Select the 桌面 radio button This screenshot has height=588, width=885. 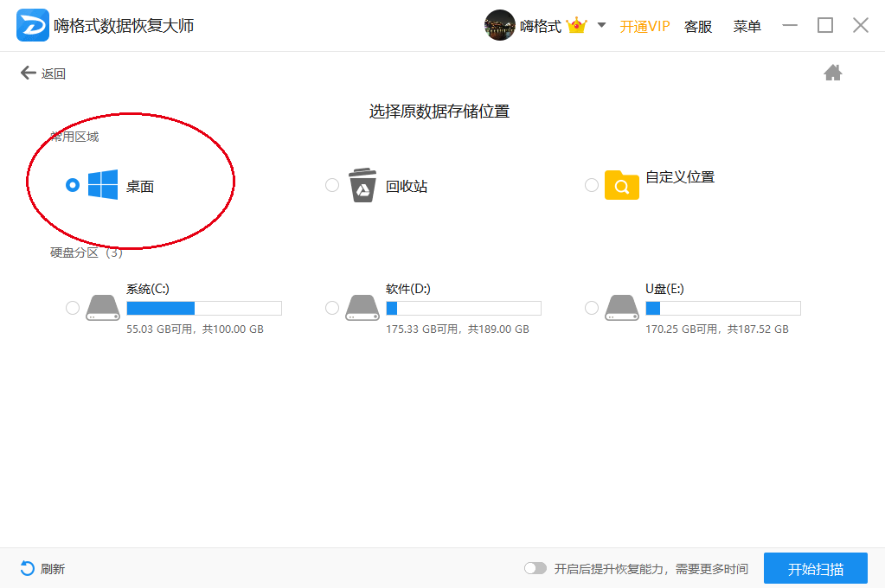click(73, 185)
